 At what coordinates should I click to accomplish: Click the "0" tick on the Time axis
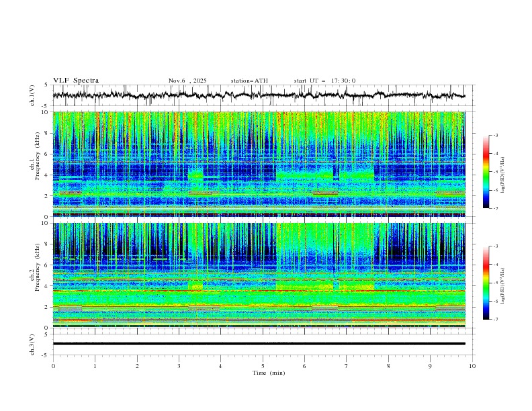pyautogui.click(x=53, y=366)
